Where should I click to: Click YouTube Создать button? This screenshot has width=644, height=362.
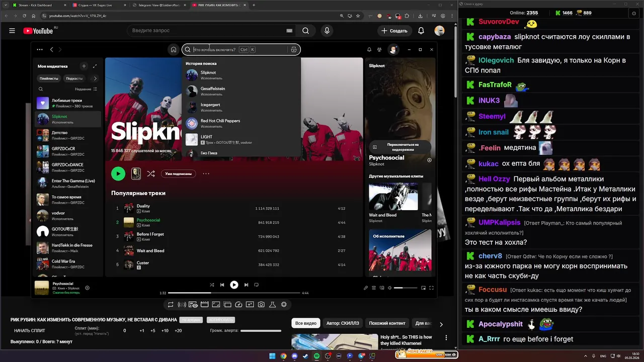pyautogui.click(x=394, y=31)
